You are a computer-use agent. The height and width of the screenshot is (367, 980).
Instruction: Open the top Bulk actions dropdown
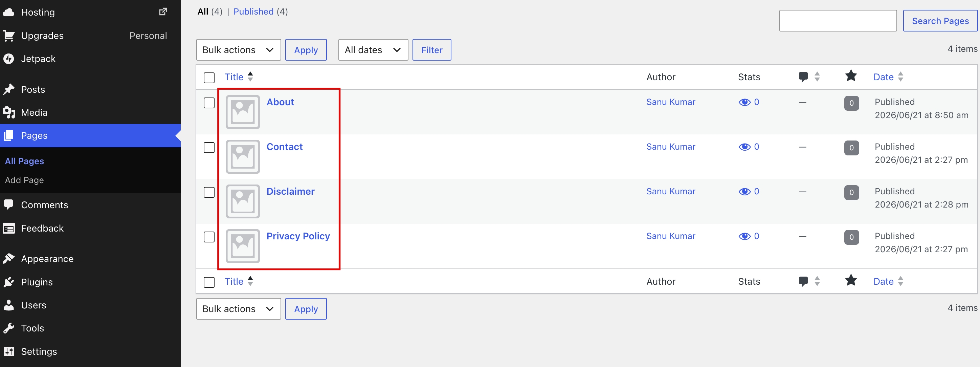coord(239,50)
